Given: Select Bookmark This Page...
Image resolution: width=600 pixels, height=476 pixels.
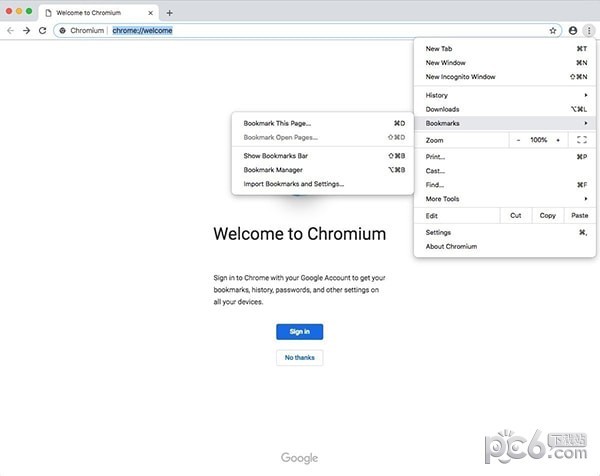Looking at the screenshot, I should pyautogui.click(x=323, y=123).
